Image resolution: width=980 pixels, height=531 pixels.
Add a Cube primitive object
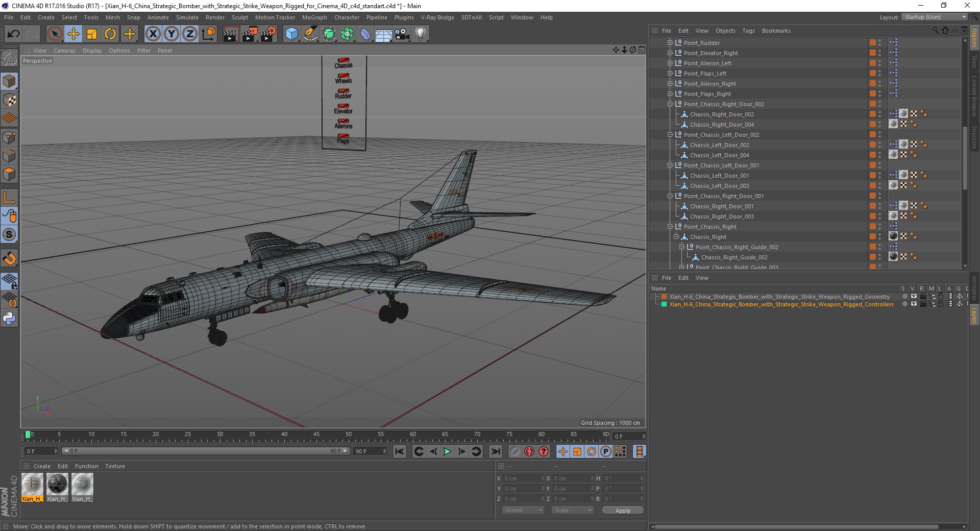[291, 34]
